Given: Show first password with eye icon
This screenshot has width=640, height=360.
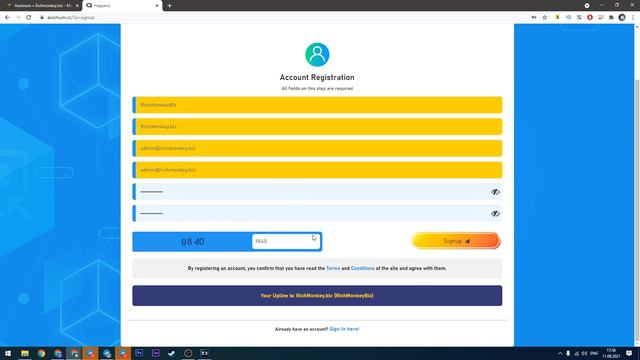Looking at the screenshot, I should 495,192.
